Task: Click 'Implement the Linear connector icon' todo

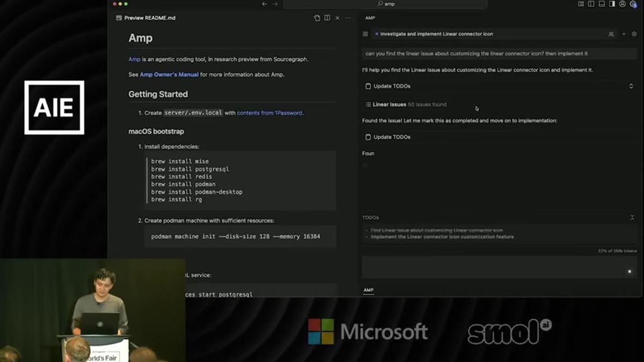Action: [x=442, y=237]
